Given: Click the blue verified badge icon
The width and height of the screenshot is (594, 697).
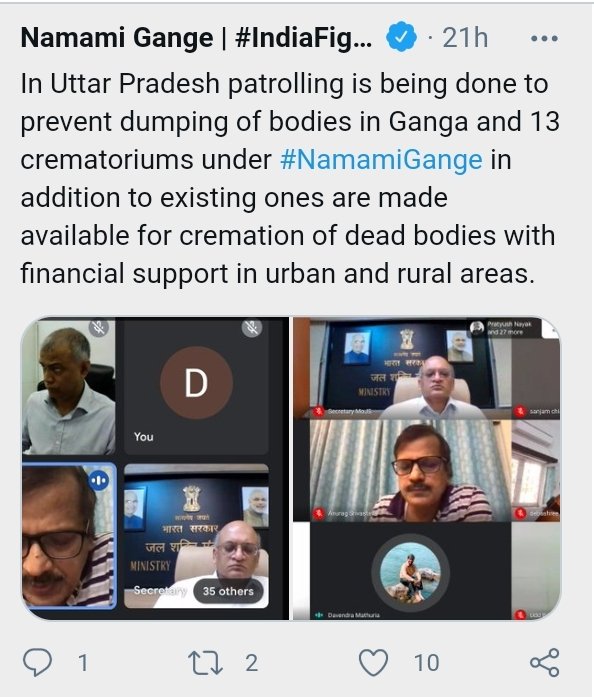Looking at the screenshot, I should tap(401, 36).
